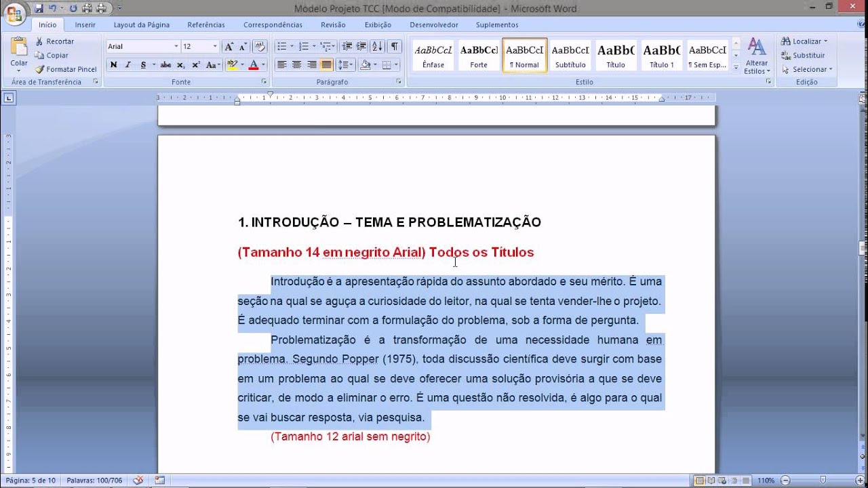Apply the Título 1 style

(662, 56)
